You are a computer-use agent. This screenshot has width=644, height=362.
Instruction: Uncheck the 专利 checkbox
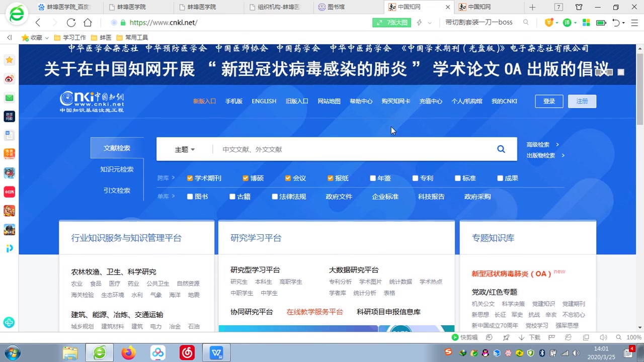pyautogui.click(x=415, y=178)
